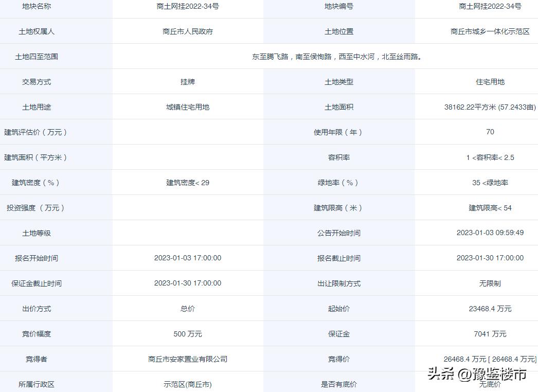Click announcement start time 2023-01-03 09:59:49

point(490,233)
